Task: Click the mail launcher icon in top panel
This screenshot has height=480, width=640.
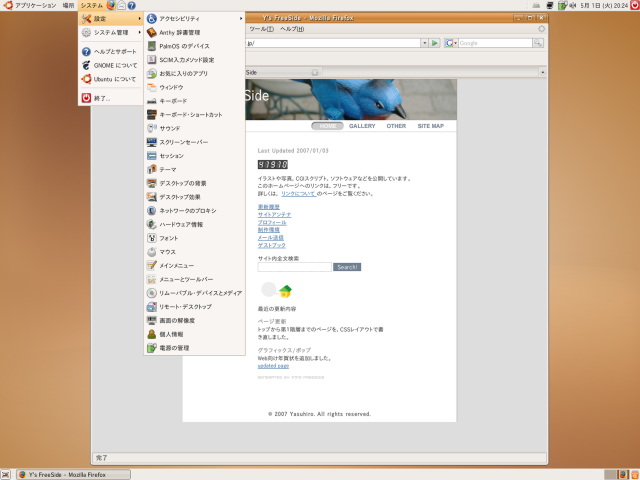Action: [121, 6]
